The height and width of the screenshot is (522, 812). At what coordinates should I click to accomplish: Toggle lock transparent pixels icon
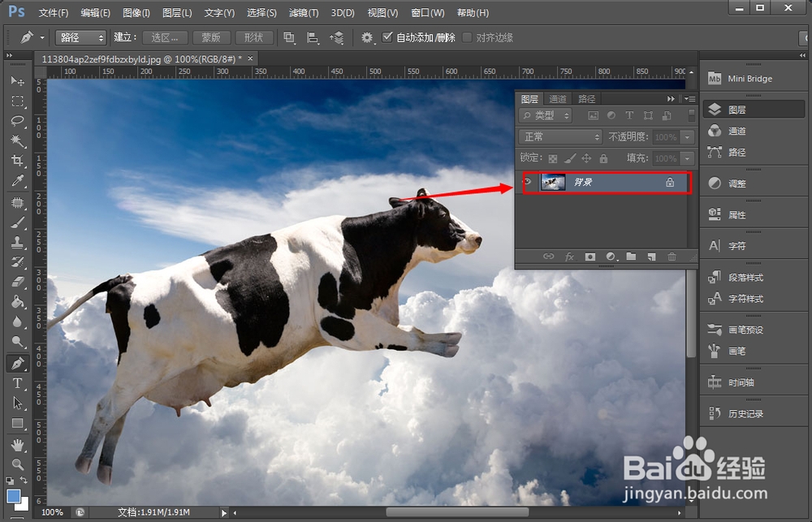pos(553,158)
